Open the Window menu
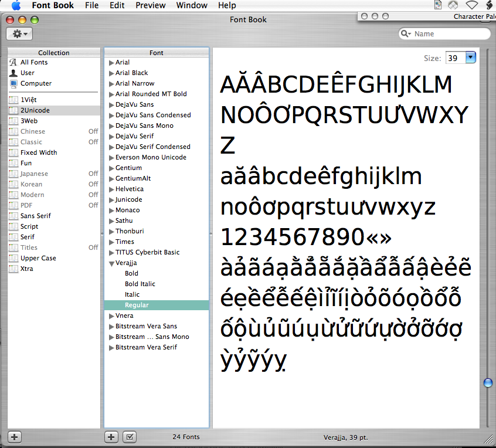Viewport: 496px width, 448px height. 192,5
